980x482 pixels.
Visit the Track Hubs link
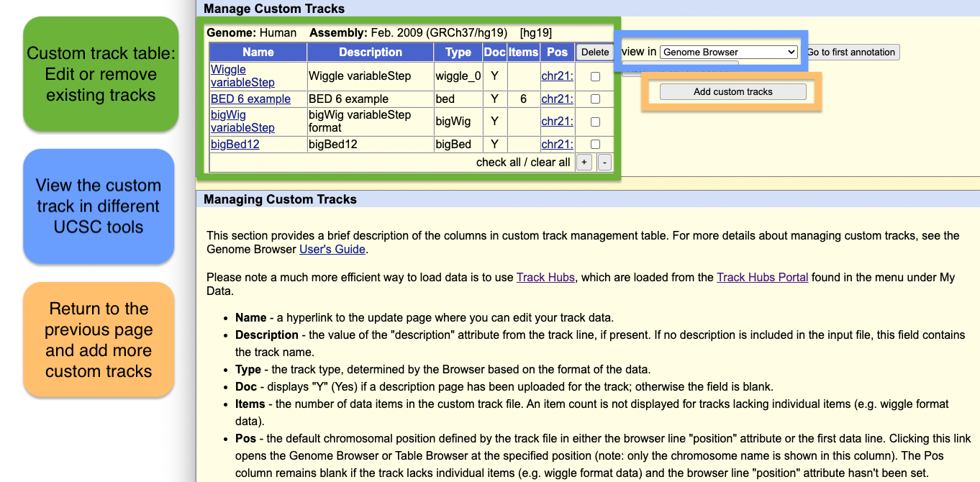545,278
